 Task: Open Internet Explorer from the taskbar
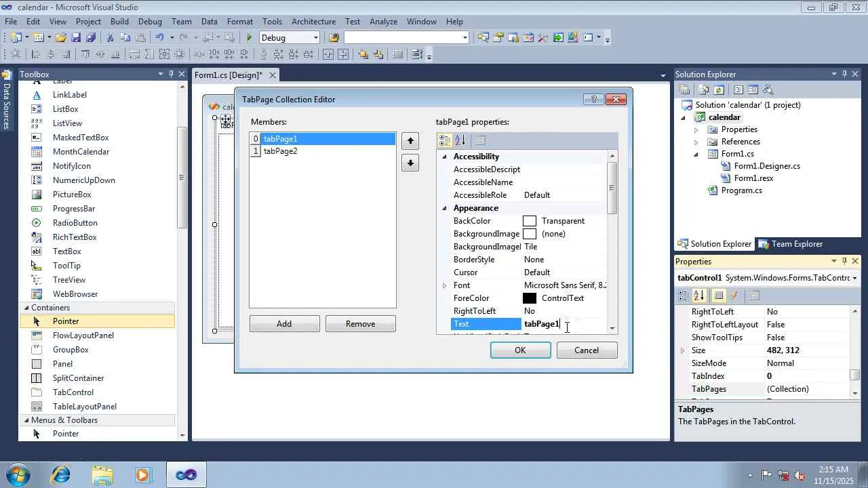click(x=61, y=475)
